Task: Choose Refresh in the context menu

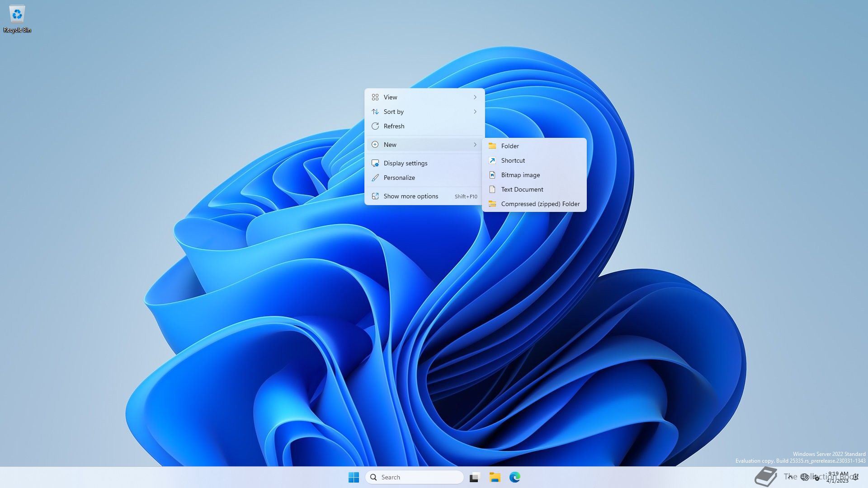Action: (425, 126)
